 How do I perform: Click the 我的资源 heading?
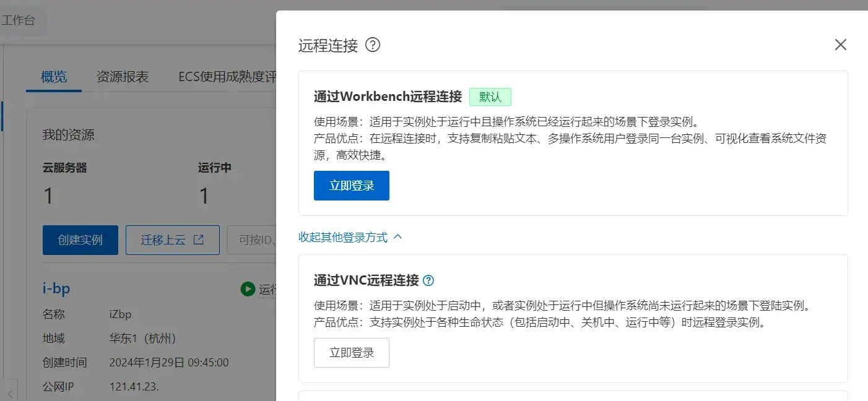click(68, 135)
